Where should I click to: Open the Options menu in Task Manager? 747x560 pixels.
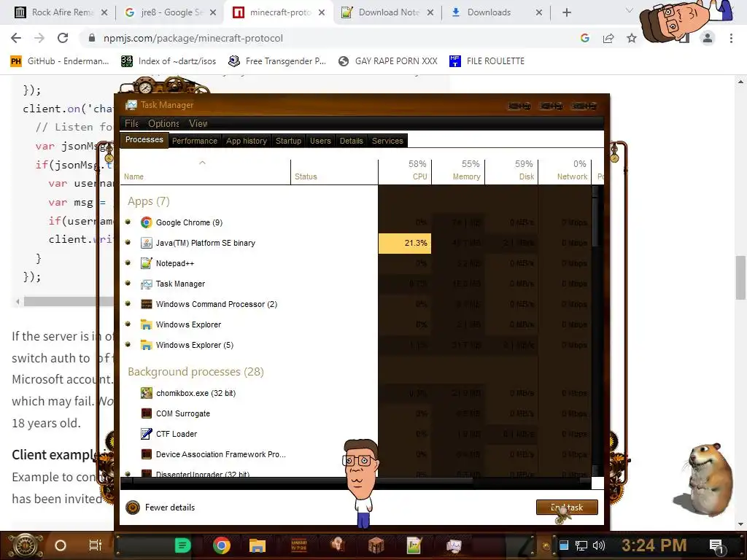click(163, 123)
